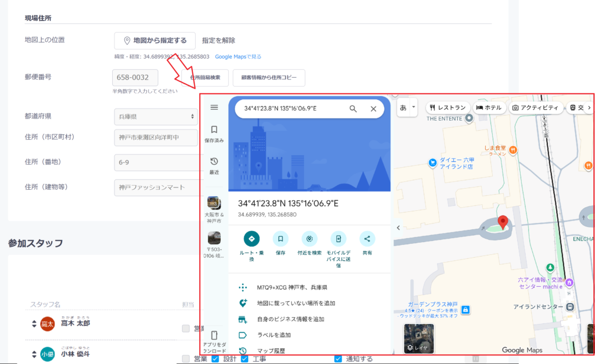Viewport: 595px width, 364px height.
Task: Click the 地図から指定する button
Action: 155,41
